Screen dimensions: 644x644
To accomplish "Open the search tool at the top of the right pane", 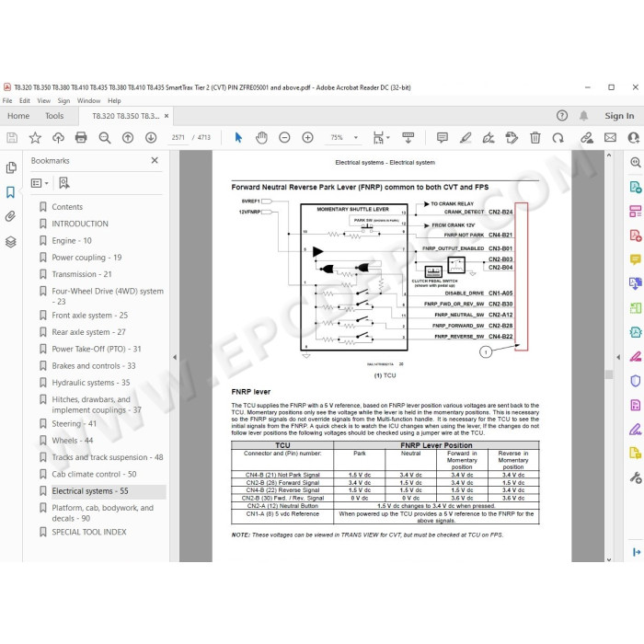I will pos(636,163).
